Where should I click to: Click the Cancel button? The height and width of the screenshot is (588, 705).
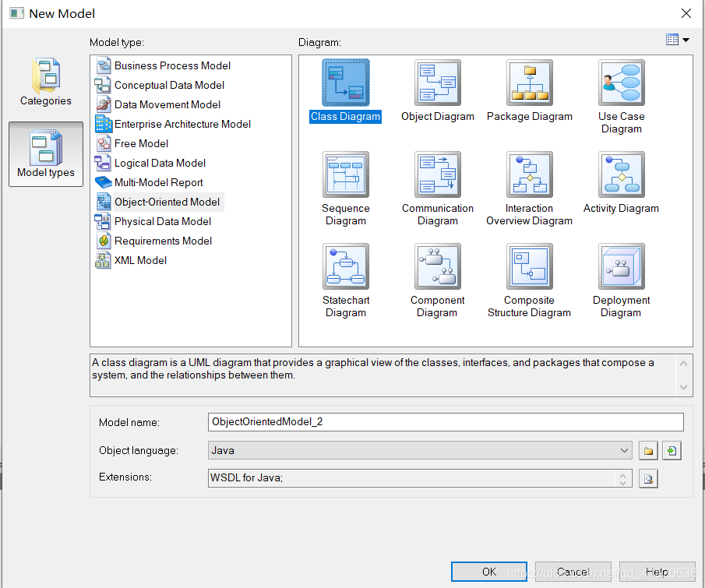point(573,572)
